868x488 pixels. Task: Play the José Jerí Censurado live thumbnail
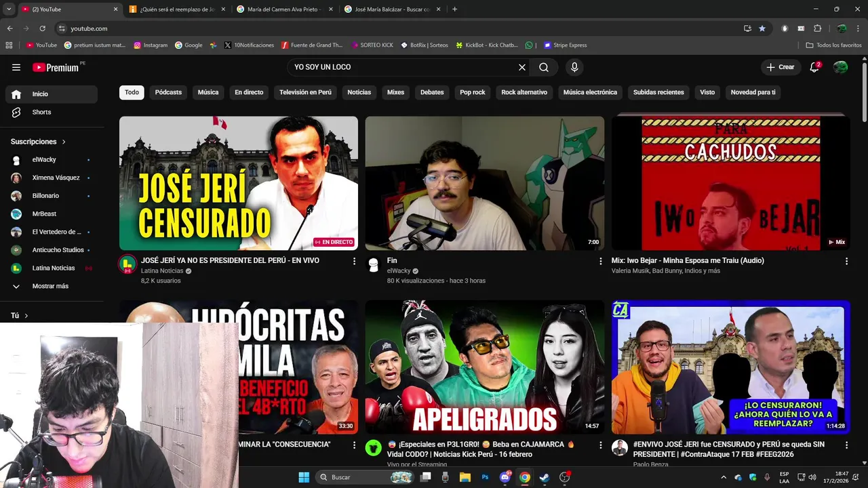click(x=239, y=183)
